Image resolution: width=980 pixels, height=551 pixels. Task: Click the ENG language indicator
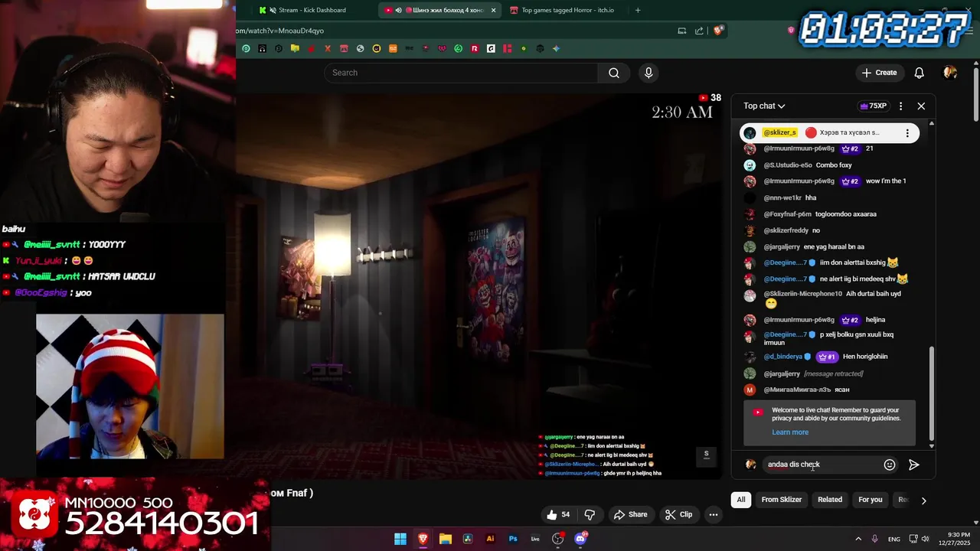tap(893, 540)
